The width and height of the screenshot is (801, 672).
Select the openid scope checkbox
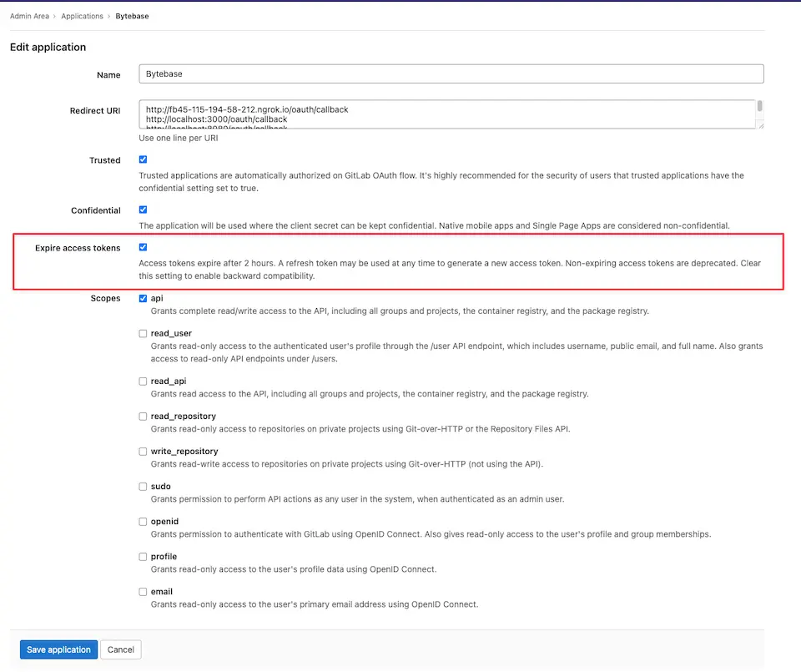(x=143, y=522)
